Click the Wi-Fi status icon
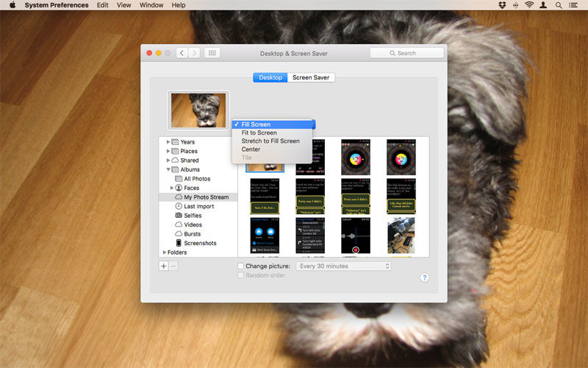Viewport: 588px width, 368px height. pos(529,5)
